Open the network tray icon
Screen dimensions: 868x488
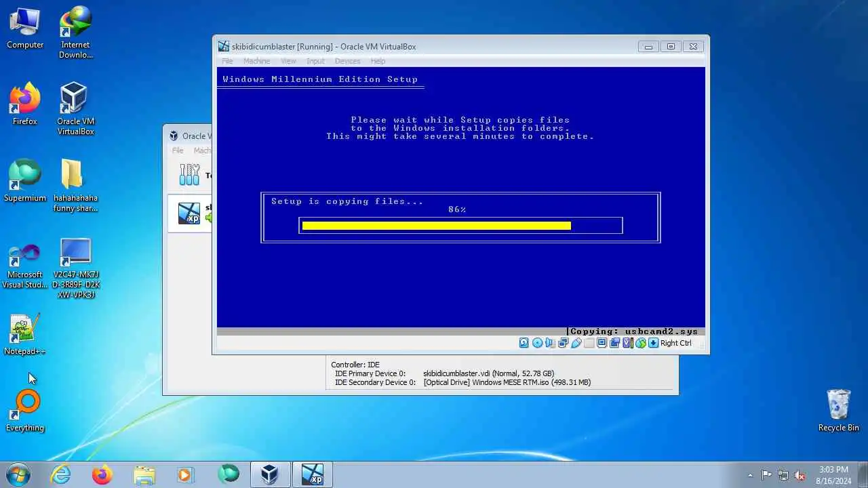coord(783,475)
